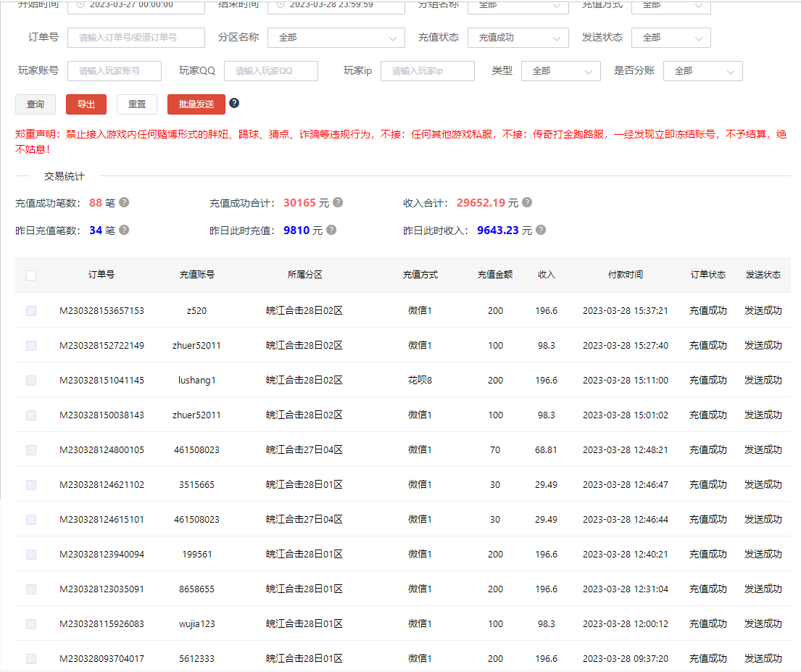
Task: Click the red 导出 button
Action: [x=86, y=104]
